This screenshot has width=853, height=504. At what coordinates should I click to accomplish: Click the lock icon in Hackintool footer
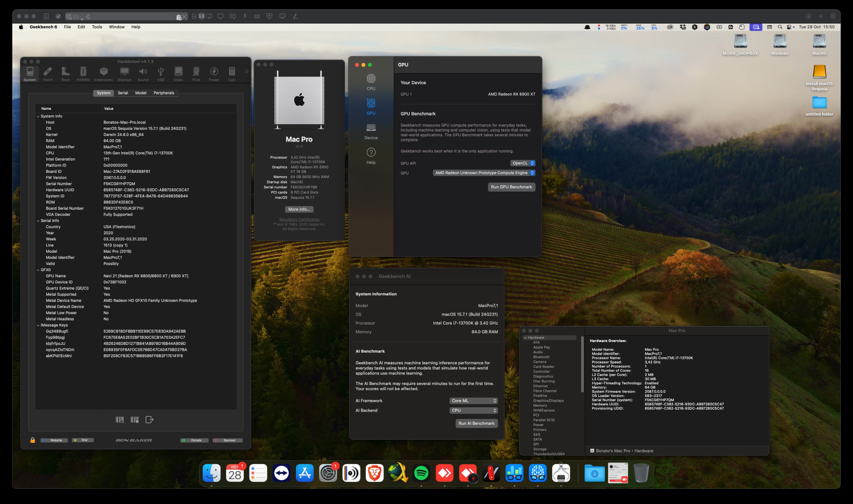pos(33,440)
